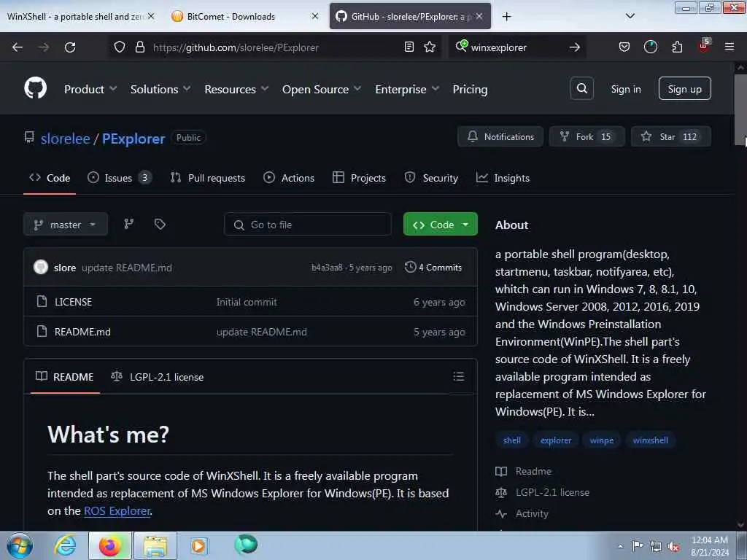Viewport: 747px width, 560px height.
Task: Open the Insights tab
Action: [x=503, y=178]
